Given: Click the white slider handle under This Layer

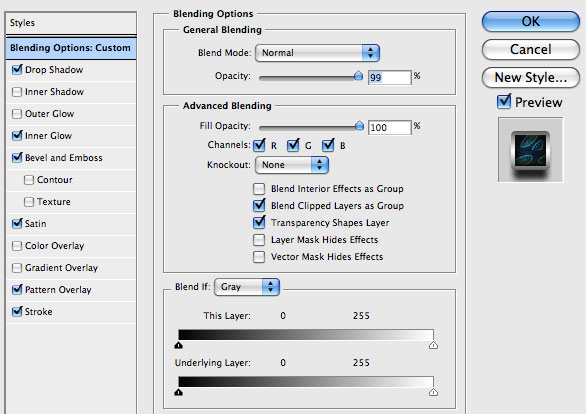Looking at the screenshot, I should pyautogui.click(x=433, y=345).
